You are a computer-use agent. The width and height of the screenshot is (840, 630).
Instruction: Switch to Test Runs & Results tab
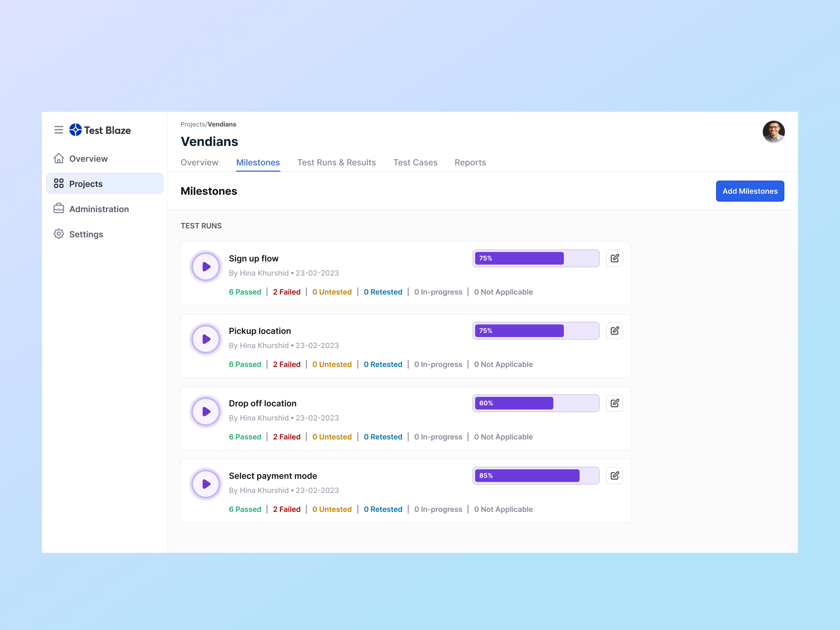[x=337, y=162]
